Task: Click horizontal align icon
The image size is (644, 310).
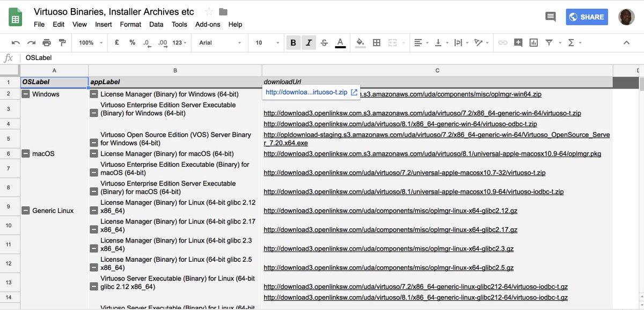Action: pyautogui.click(x=418, y=43)
